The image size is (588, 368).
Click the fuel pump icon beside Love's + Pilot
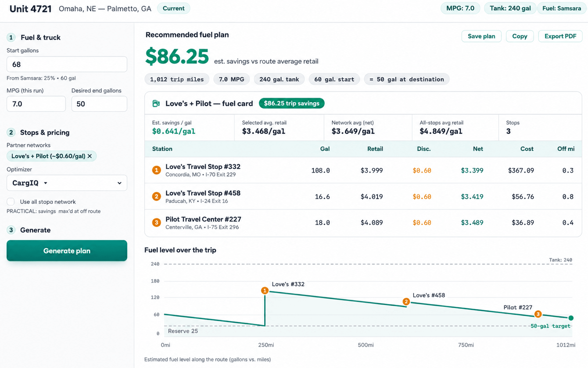tap(156, 103)
